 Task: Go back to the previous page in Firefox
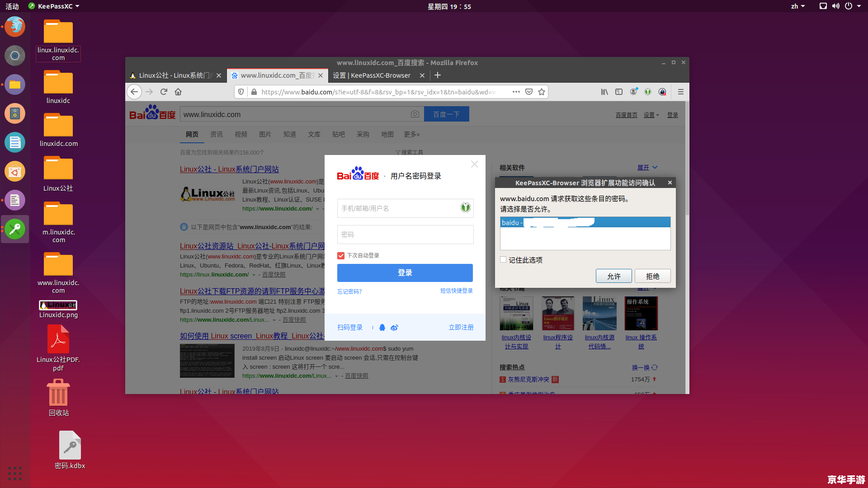tap(134, 92)
